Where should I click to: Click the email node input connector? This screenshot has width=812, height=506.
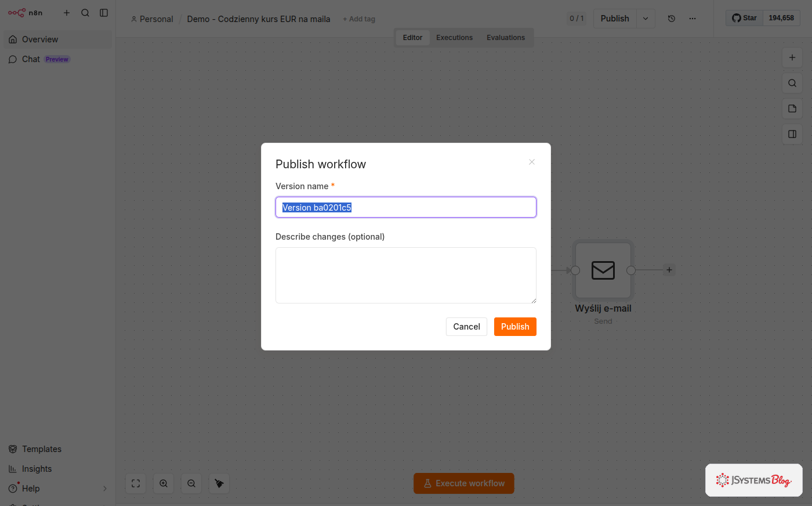(575, 270)
